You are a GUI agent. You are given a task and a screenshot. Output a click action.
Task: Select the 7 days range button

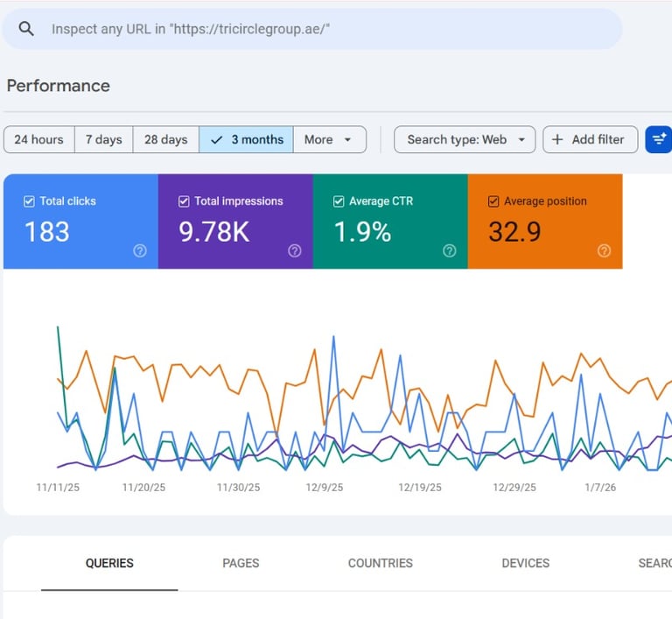(103, 139)
